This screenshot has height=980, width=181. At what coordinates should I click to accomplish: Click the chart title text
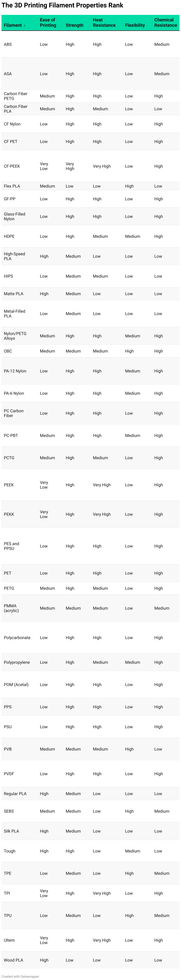click(63, 5)
